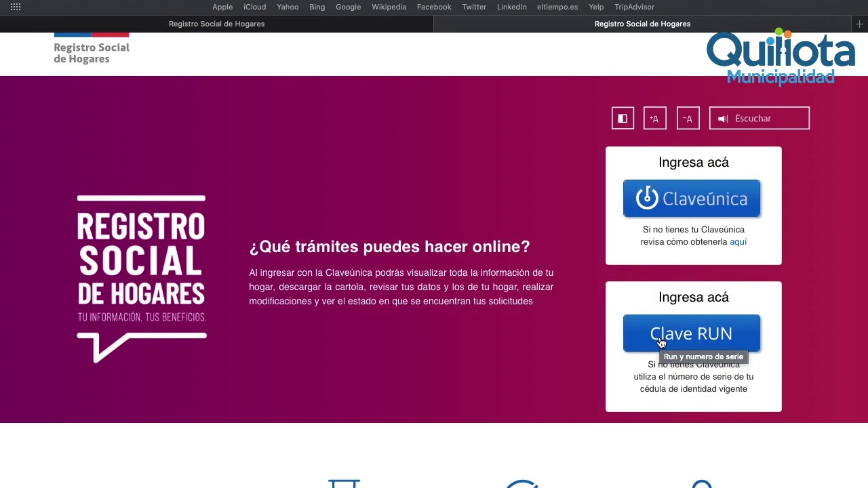This screenshot has width=868, height=488.
Task: Click the speaker icon beside Escuchar
Action: tap(723, 119)
